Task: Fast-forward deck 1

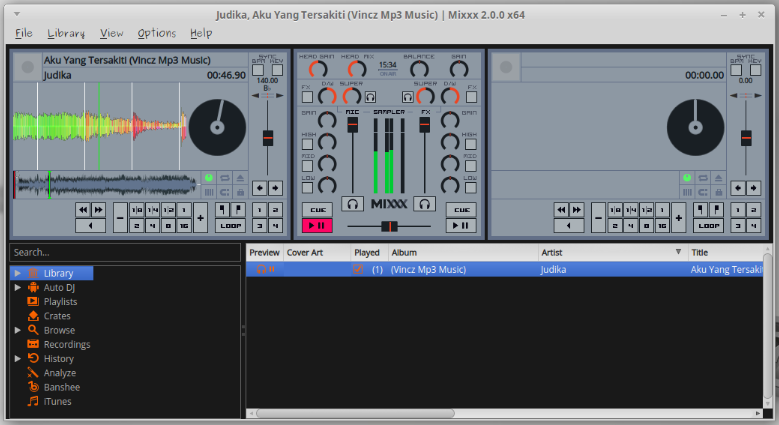Action: coord(98,210)
